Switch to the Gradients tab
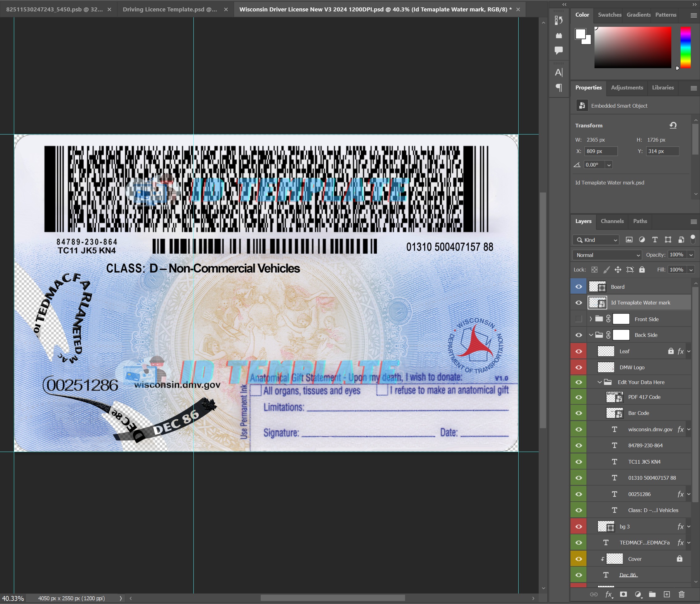The width and height of the screenshot is (700, 604). [639, 15]
